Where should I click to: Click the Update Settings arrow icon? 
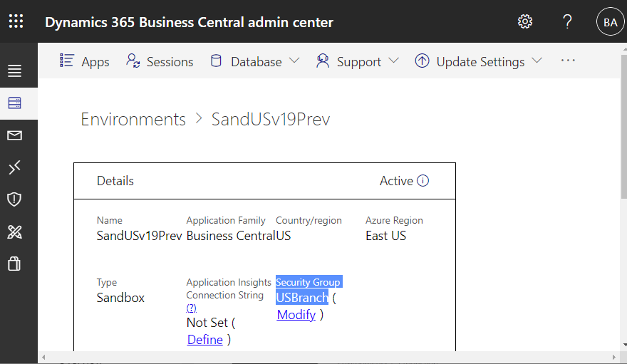[x=422, y=61]
